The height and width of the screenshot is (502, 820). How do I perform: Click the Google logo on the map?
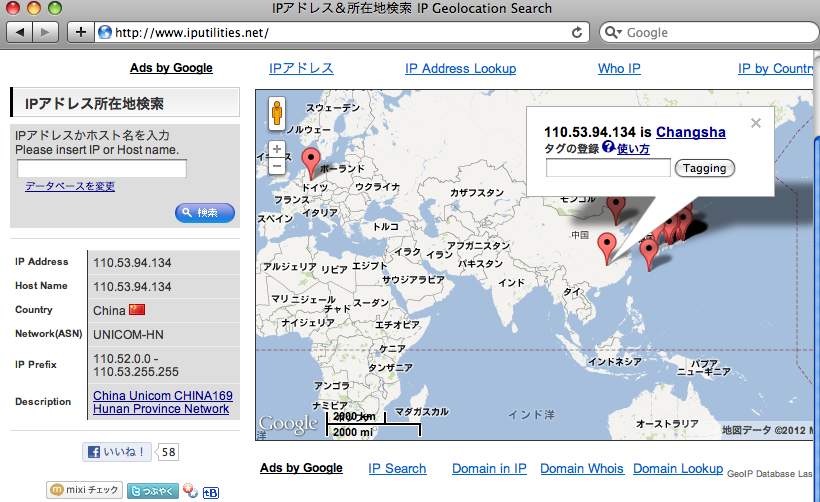point(288,424)
